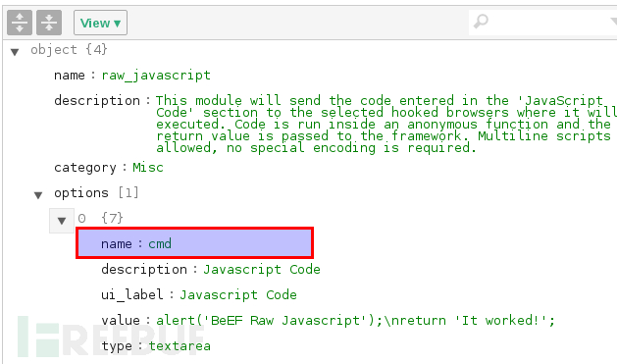Click the ui_label value Javascript Code
This screenshot has height=364, width=617.
(x=238, y=295)
